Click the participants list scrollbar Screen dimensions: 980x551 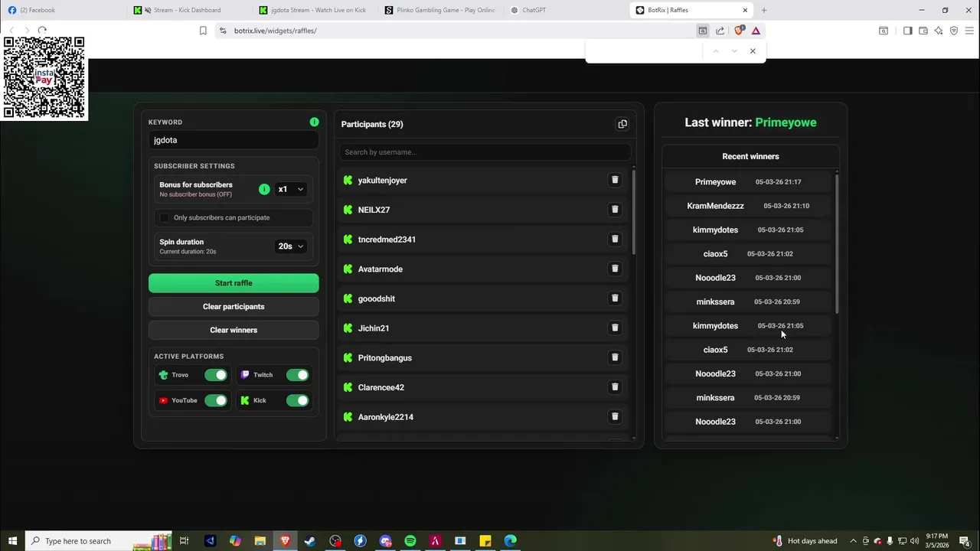(633, 212)
